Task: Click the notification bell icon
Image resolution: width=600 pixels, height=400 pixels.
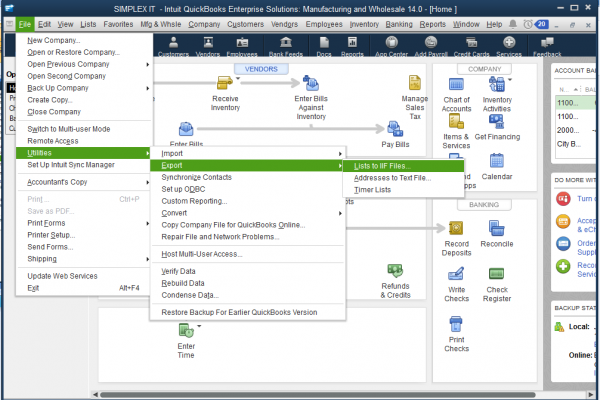Action: tap(513, 24)
